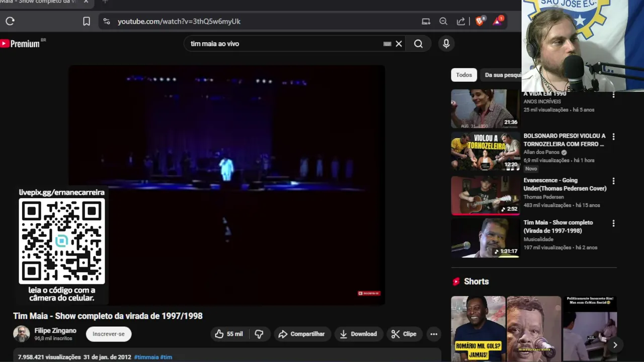Open a new tab with plus button

[105, 2]
